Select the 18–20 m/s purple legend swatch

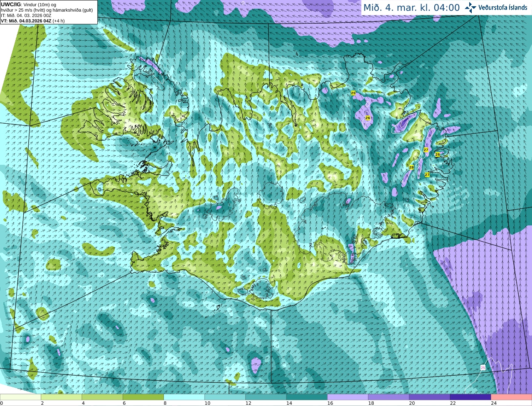(389, 397)
